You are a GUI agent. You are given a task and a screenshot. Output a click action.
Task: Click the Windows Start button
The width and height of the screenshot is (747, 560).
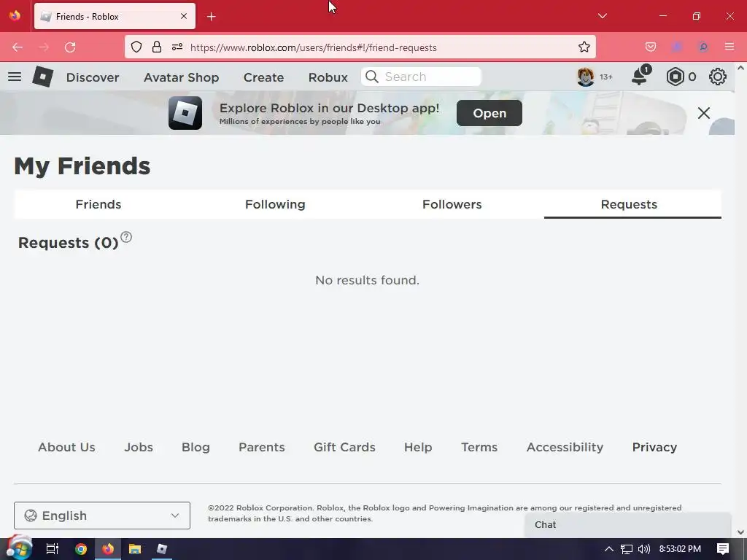point(19,549)
